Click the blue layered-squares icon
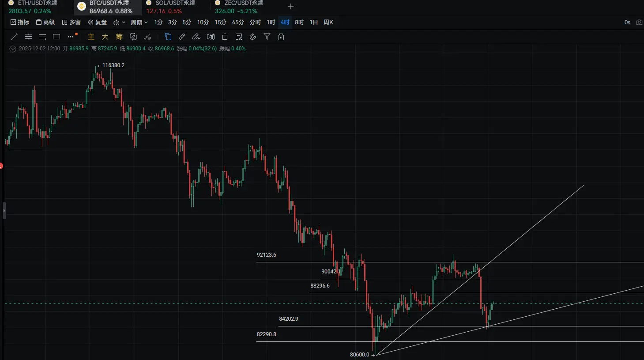The width and height of the screenshot is (644, 360). coord(168,37)
